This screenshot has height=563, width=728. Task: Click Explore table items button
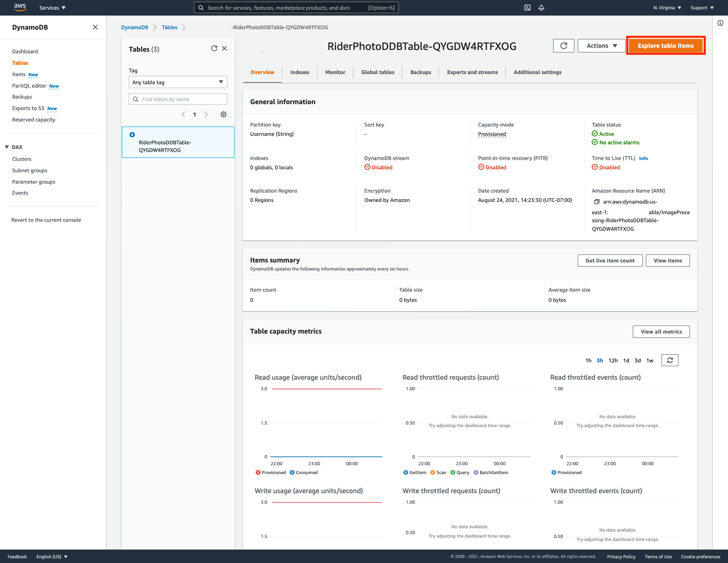pyautogui.click(x=666, y=46)
